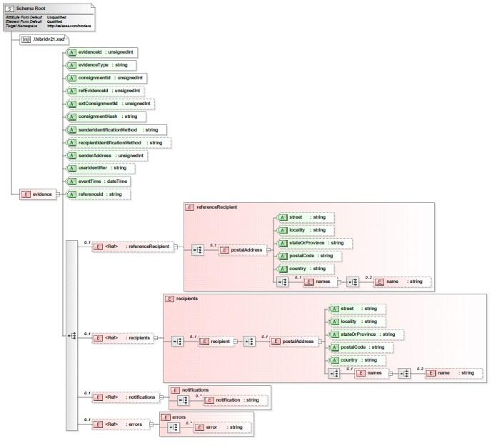Click the E icon of referenceRecipient box header
Viewport: 492px width, 448px height.
click(189, 207)
